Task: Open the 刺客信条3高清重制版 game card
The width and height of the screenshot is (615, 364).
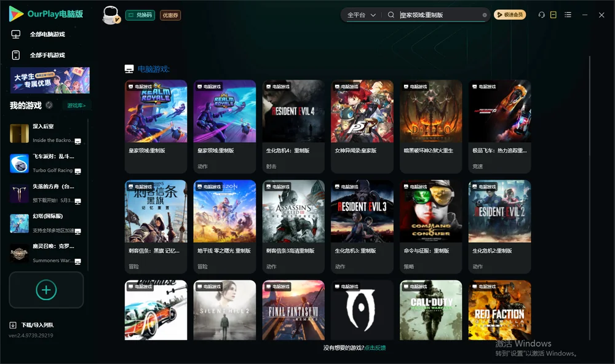Action: 293,227
